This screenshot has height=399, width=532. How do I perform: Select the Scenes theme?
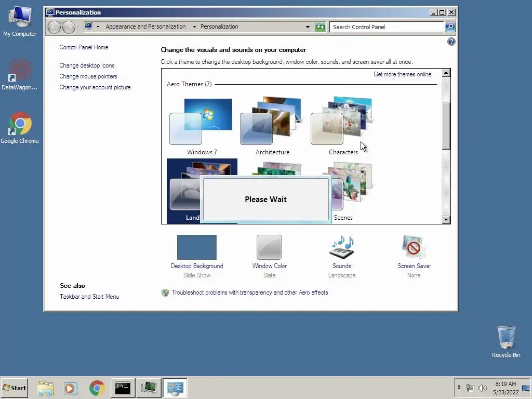point(353,192)
